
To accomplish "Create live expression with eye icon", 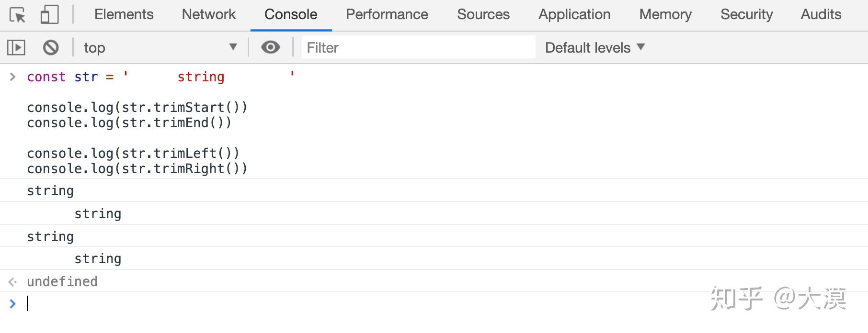I will [x=271, y=47].
